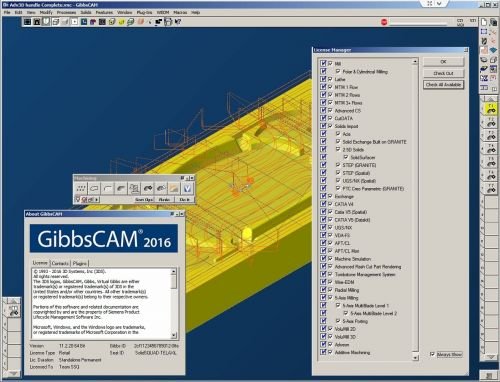Click the small arrow at Machining palette bottom
Image resolution: width=500 pixels, height=382 pixels.
tap(97, 200)
